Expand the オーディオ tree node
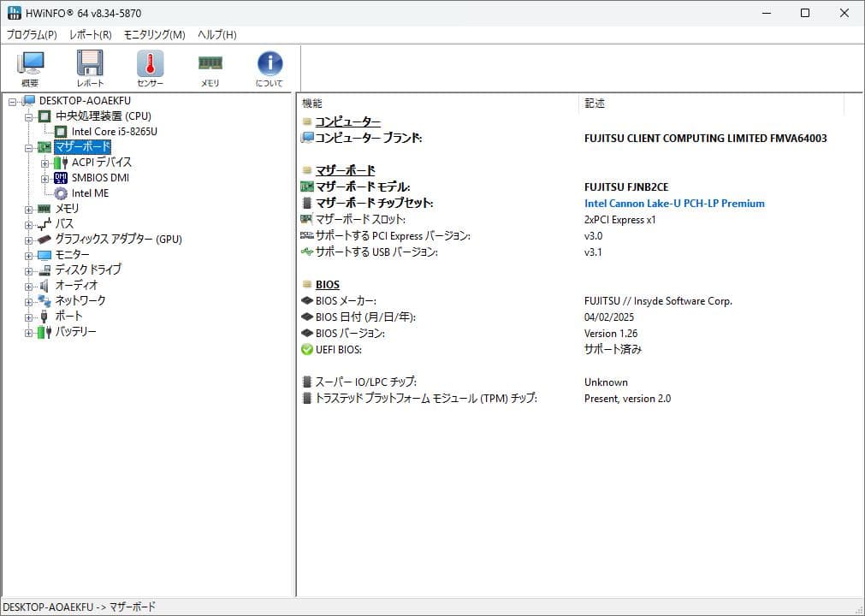 pos(29,287)
